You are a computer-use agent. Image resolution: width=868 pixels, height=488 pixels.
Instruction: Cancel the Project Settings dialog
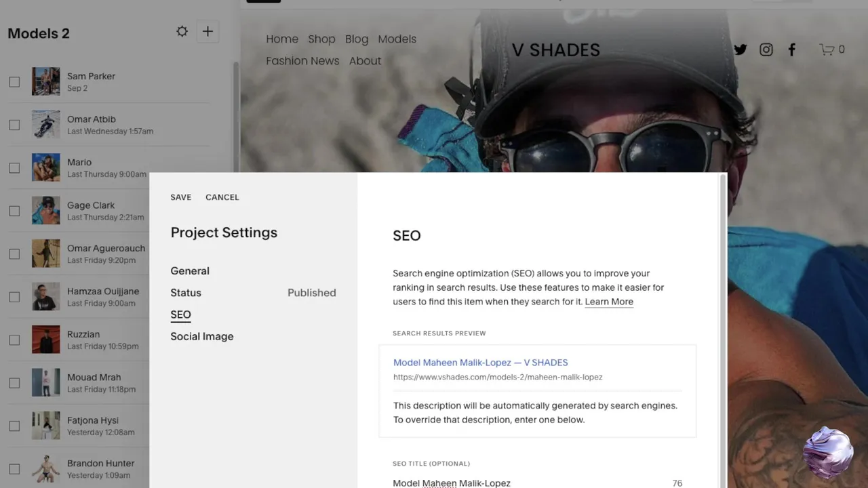[x=222, y=197]
